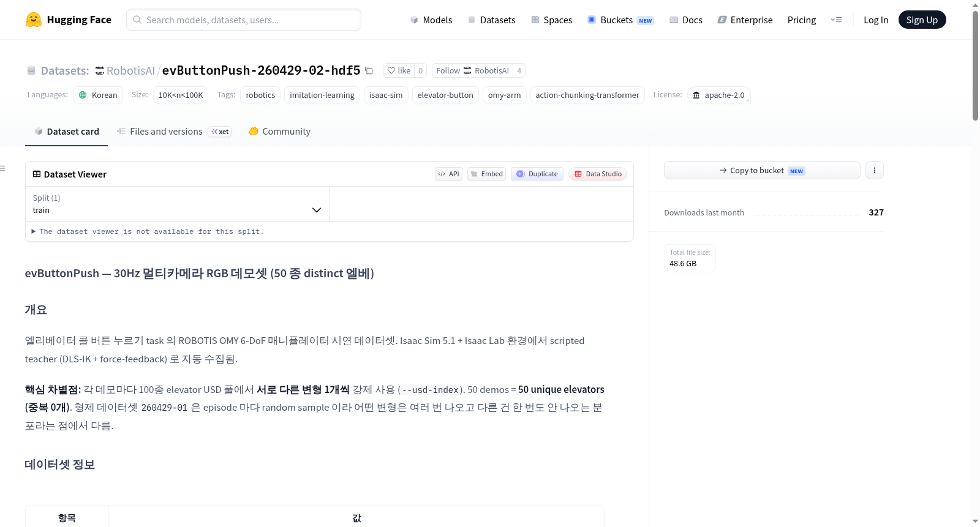
Task: Click the 값 table column header
Action: click(356, 518)
